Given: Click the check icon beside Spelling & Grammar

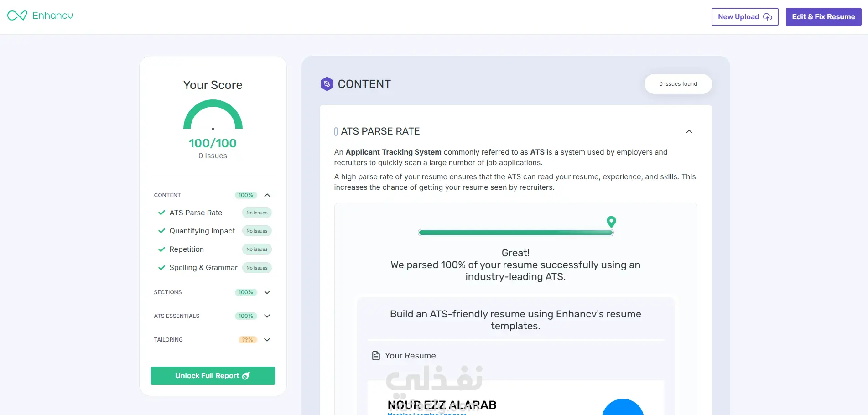Looking at the screenshot, I should [161, 268].
